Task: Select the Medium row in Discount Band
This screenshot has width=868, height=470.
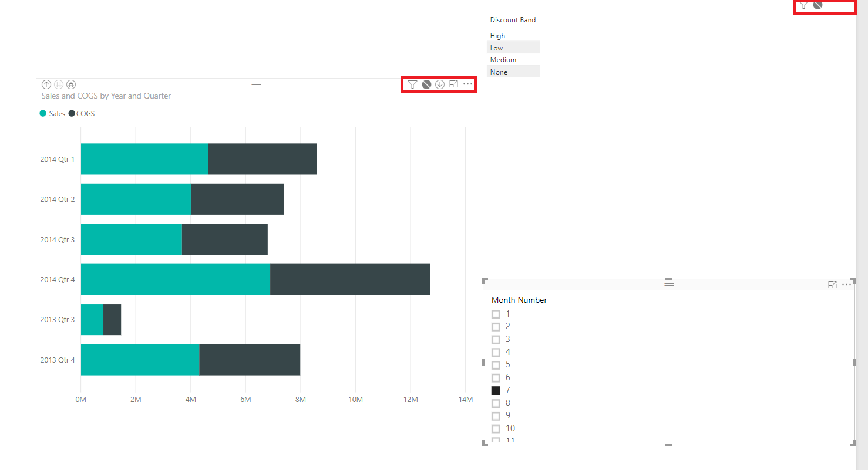Action: 513,60
